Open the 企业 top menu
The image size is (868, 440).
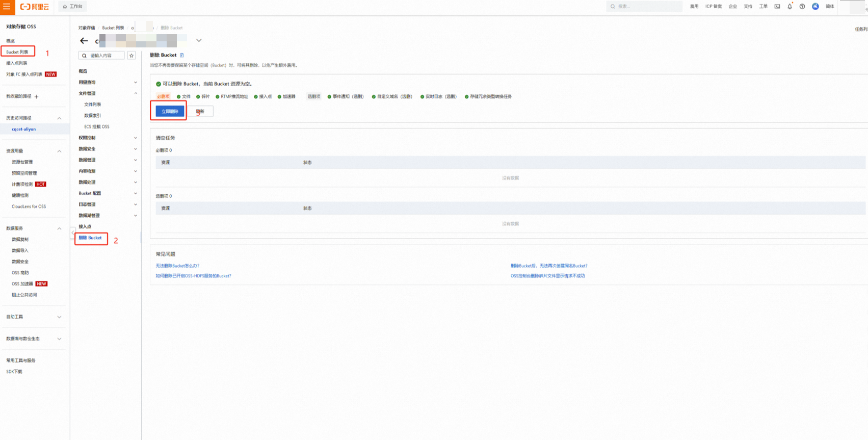click(x=733, y=7)
